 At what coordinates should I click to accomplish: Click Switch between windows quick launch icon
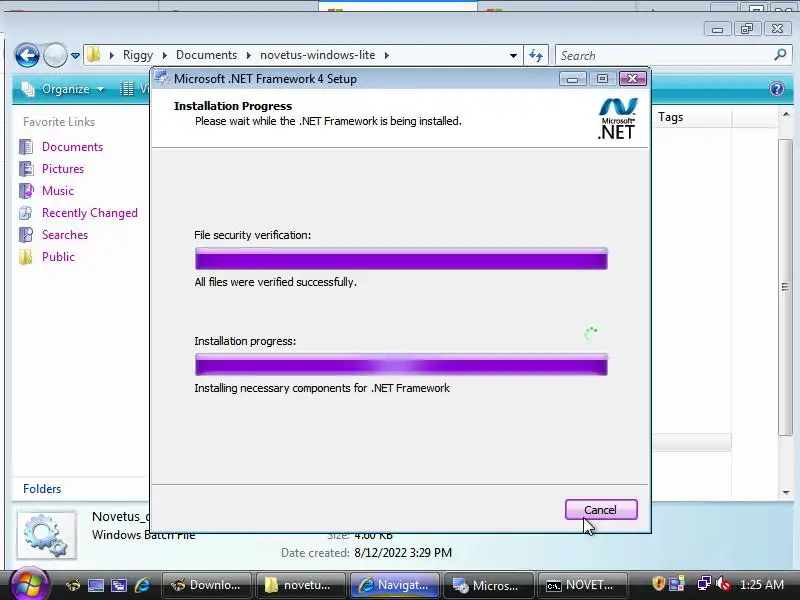[119, 585]
